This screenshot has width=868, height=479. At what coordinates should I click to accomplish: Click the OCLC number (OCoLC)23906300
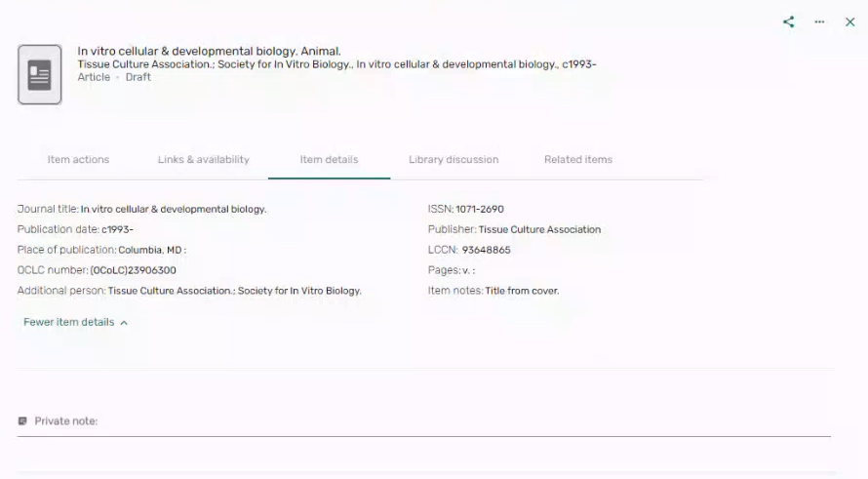click(133, 271)
